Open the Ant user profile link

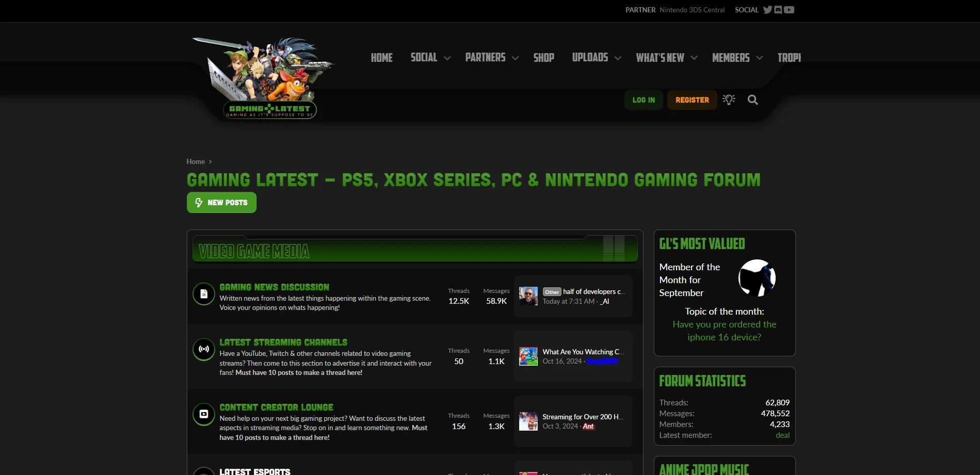tap(588, 427)
